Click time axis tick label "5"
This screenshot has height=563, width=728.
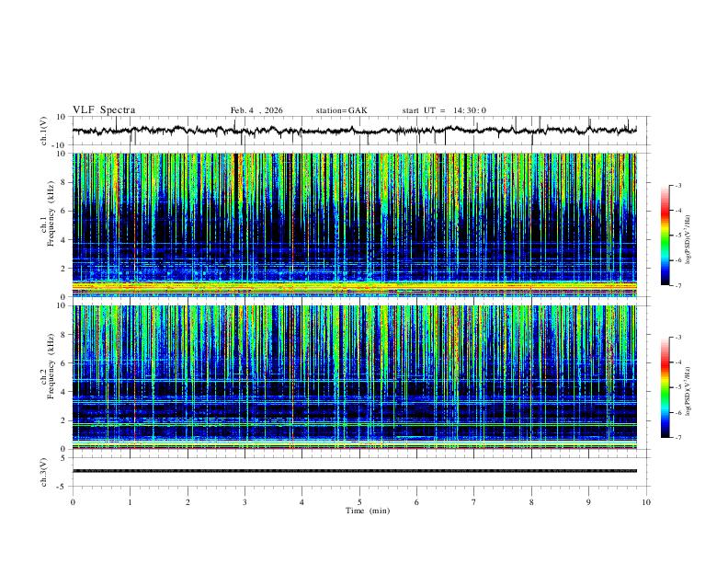(359, 502)
